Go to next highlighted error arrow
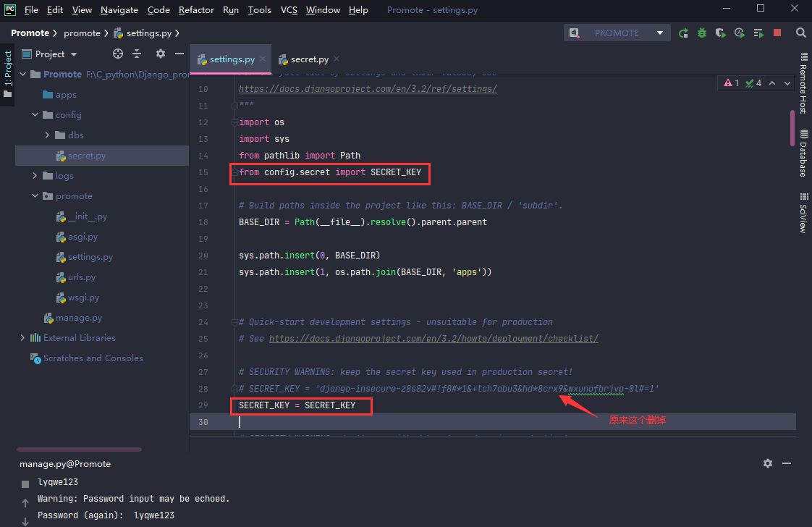The width and height of the screenshot is (812, 527). point(787,83)
